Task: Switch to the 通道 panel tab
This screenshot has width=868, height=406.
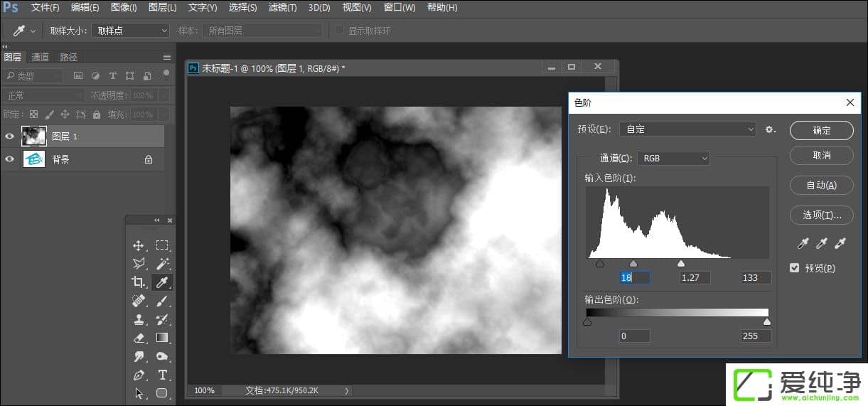Action: tap(40, 57)
